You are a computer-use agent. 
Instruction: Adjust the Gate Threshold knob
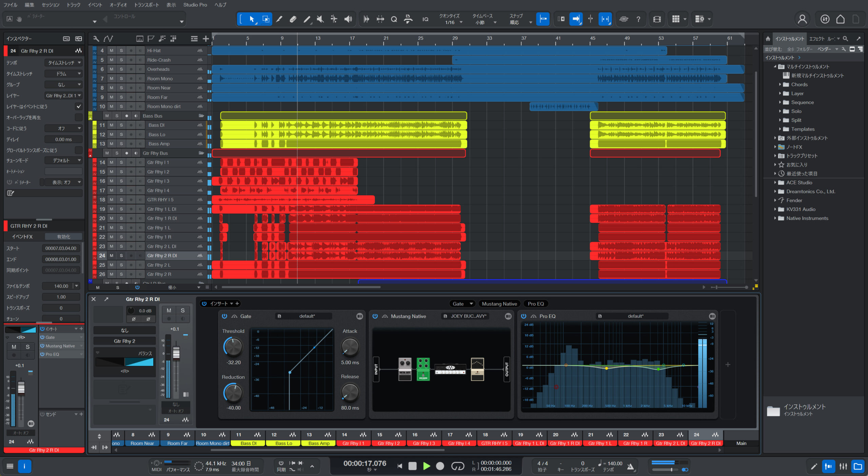point(233,347)
